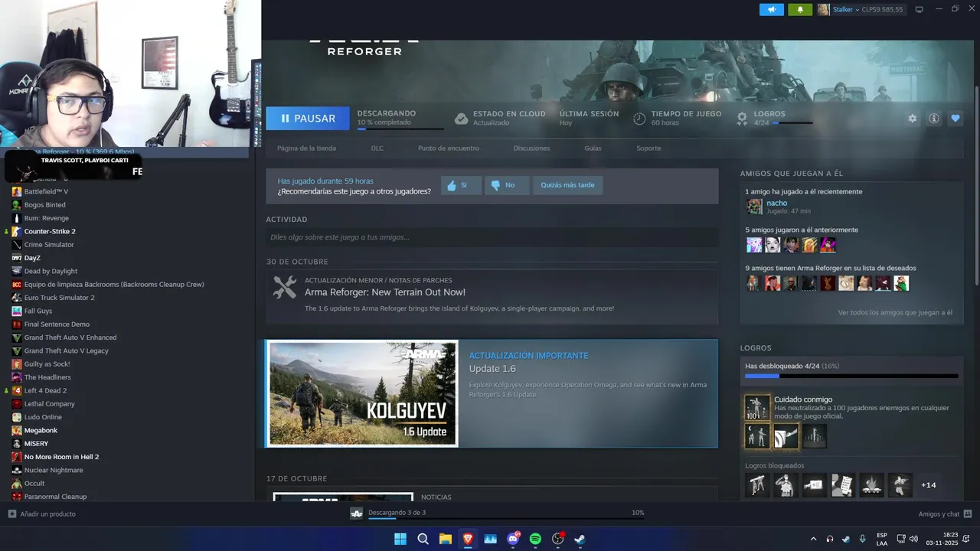
Task: Open the Cuidado conmigo achievement icon
Action: [757, 407]
